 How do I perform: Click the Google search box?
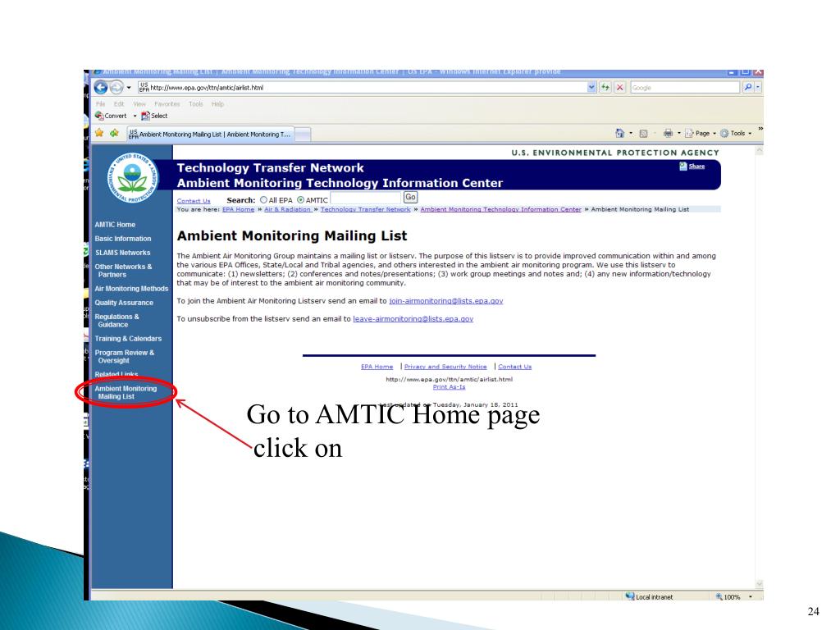684,87
